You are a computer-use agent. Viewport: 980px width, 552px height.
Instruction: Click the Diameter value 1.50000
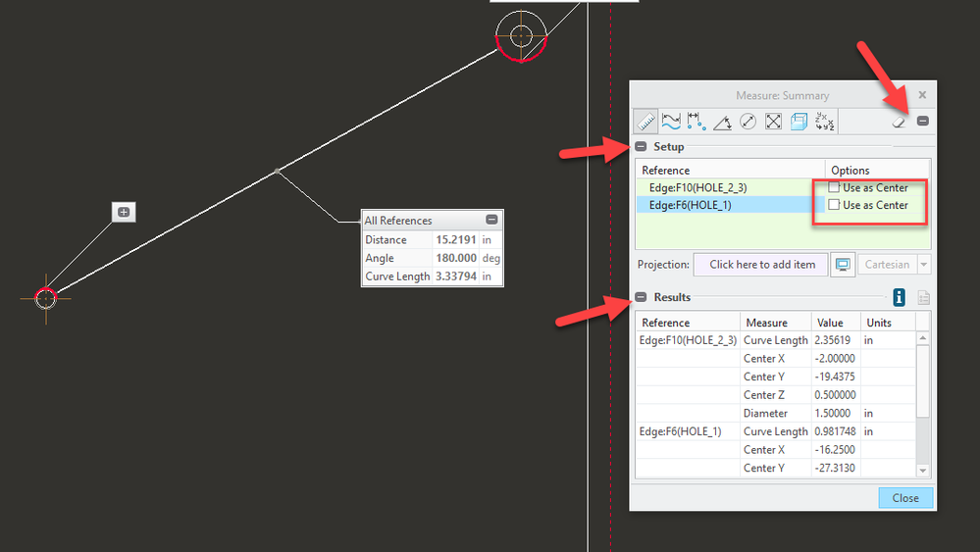833,413
